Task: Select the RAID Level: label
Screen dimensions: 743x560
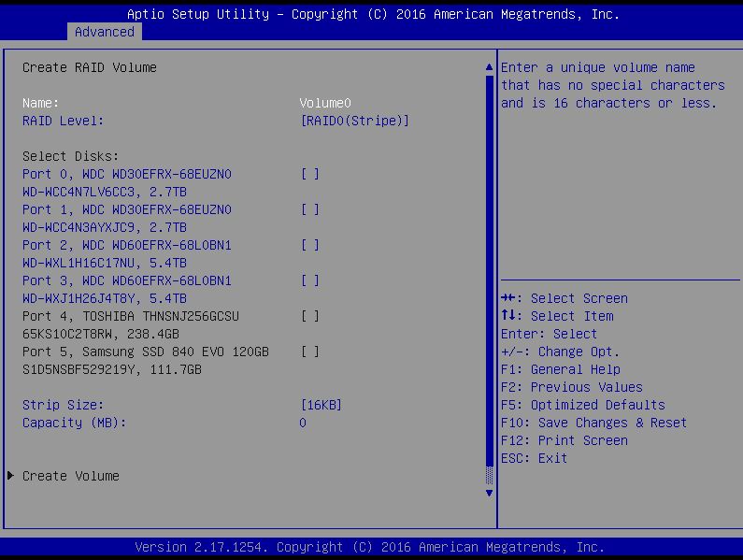Action: point(63,121)
